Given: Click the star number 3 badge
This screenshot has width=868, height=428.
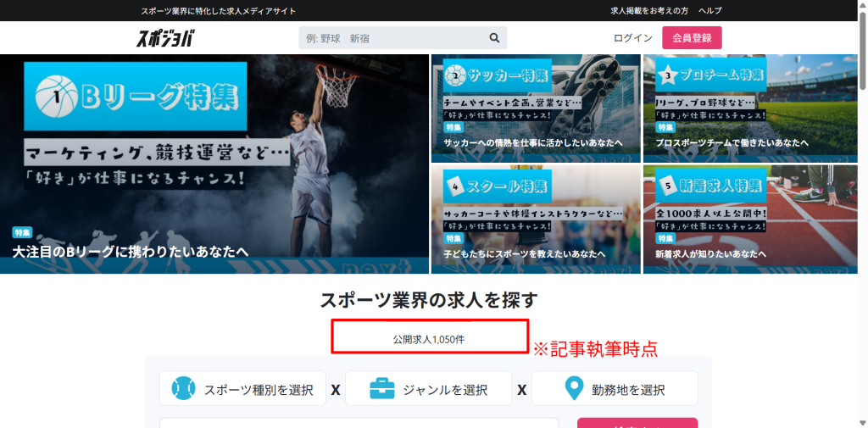Looking at the screenshot, I should [x=668, y=75].
